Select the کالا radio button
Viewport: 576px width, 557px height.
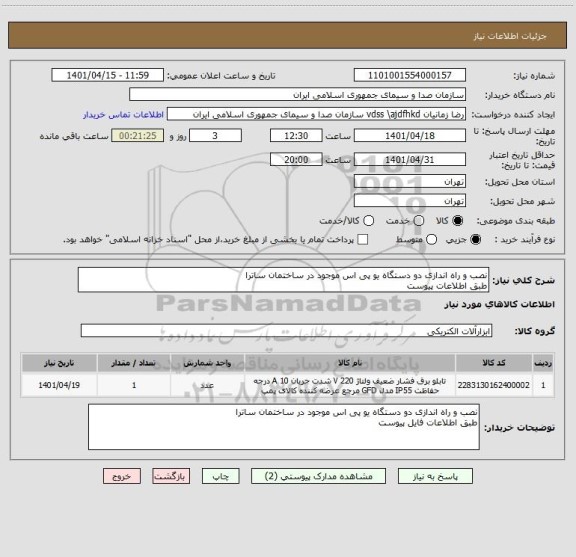click(x=458, y=221)
